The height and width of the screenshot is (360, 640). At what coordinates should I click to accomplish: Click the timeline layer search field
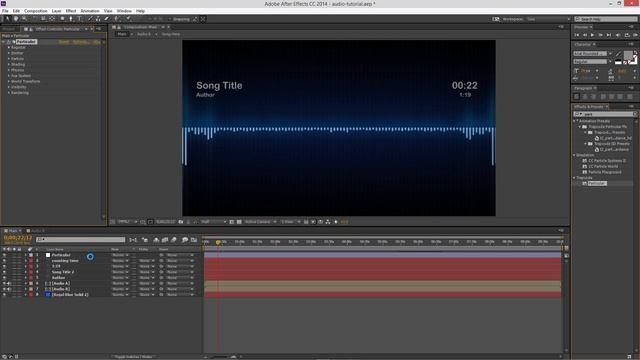pyautogui.click(x=80, y=240)
